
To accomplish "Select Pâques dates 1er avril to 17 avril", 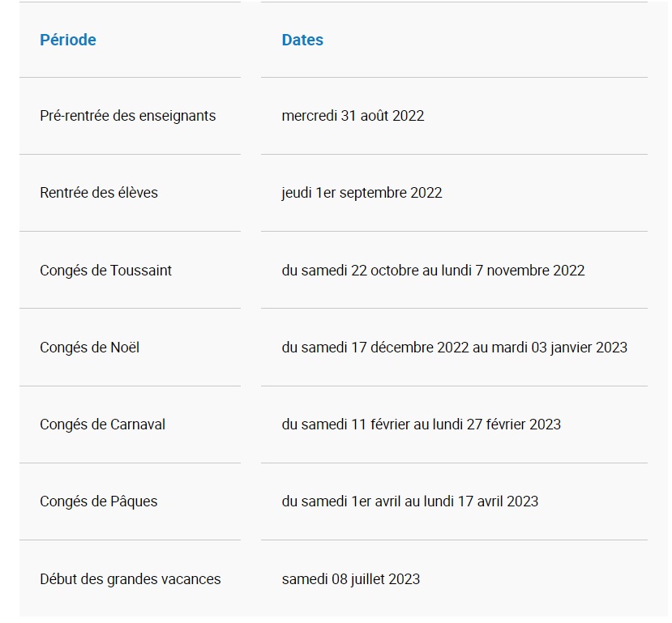I will coord(409,501).
